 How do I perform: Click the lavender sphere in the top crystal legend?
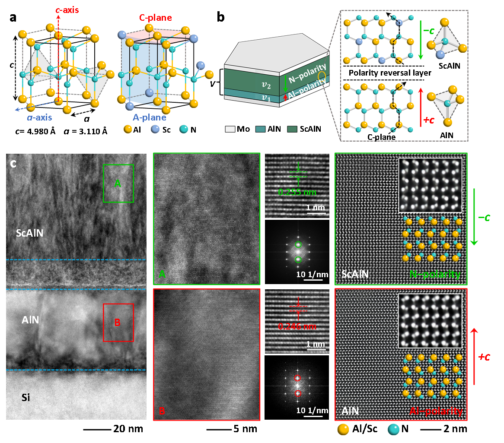[x=155, y=129]
